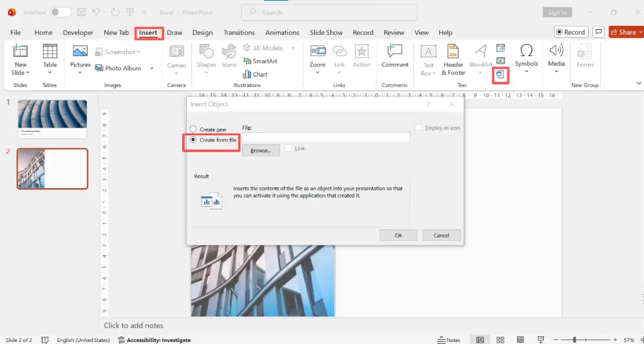Screen dimensions: 644x344
Task: Collapse the ribbon with chevron
Action: [x=639, y=84]
